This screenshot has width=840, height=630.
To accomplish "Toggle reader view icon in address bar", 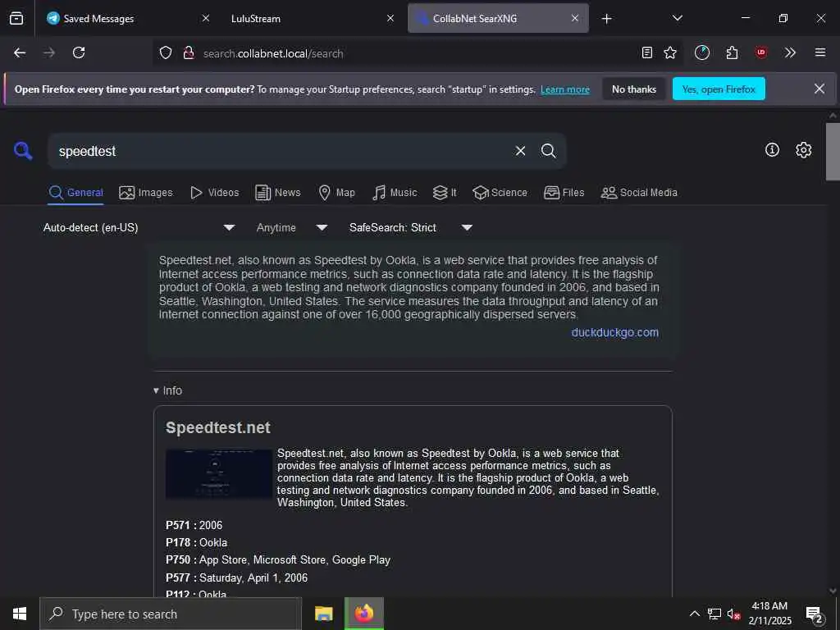I will (647, 52).
